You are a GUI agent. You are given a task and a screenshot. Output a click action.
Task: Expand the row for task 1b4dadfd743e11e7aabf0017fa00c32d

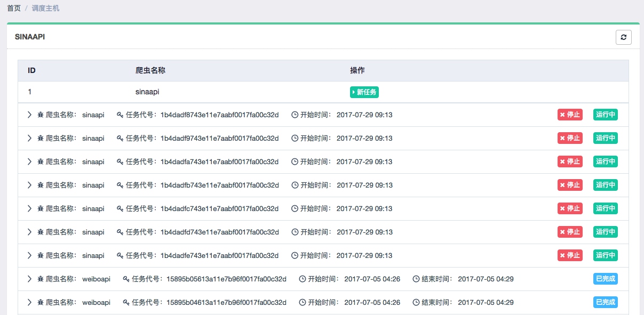pos(30,232)
